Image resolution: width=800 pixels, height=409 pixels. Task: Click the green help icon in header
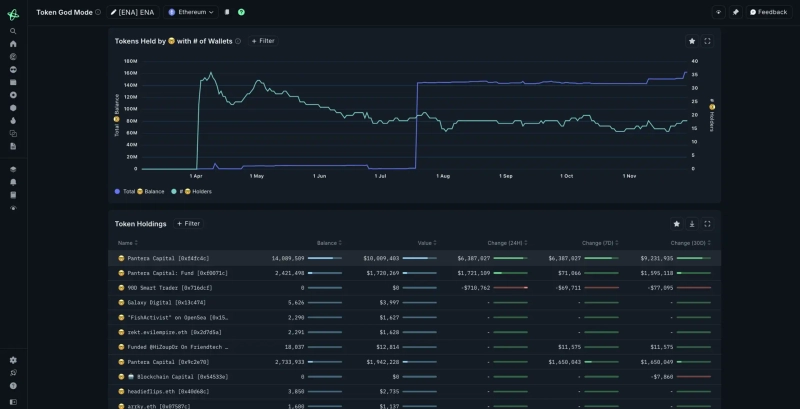(x=241, y=12)
